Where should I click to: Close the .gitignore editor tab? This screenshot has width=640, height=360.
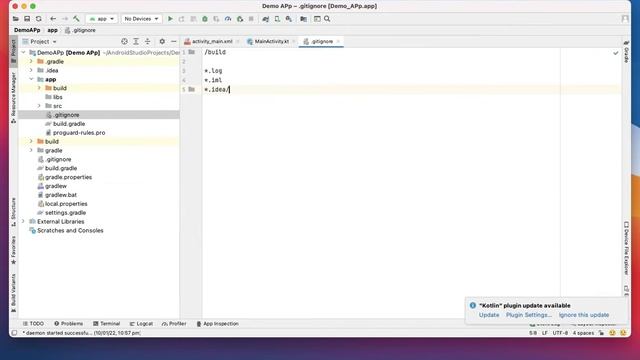pyautogui.click(x=338, y=42)
